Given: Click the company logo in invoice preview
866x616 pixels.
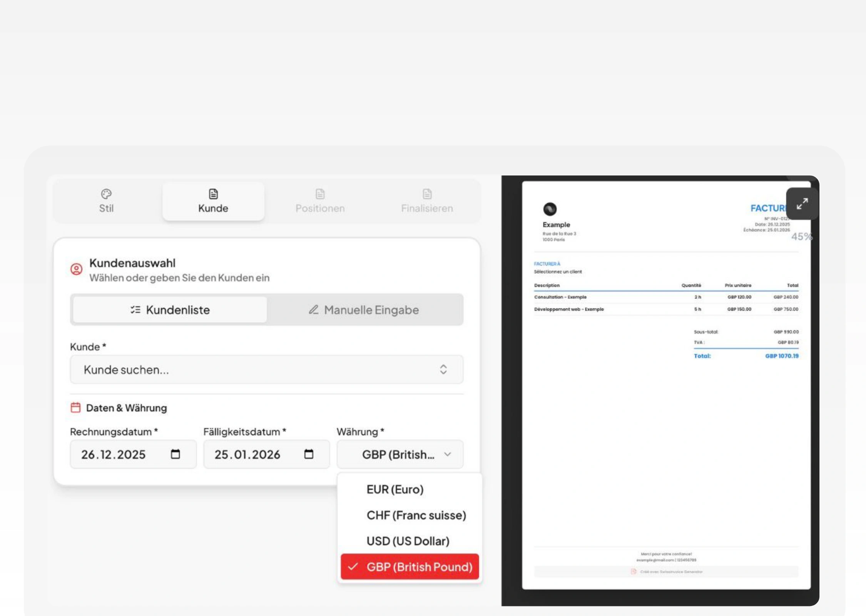Looking at the screenshot, I should (550, 209).
